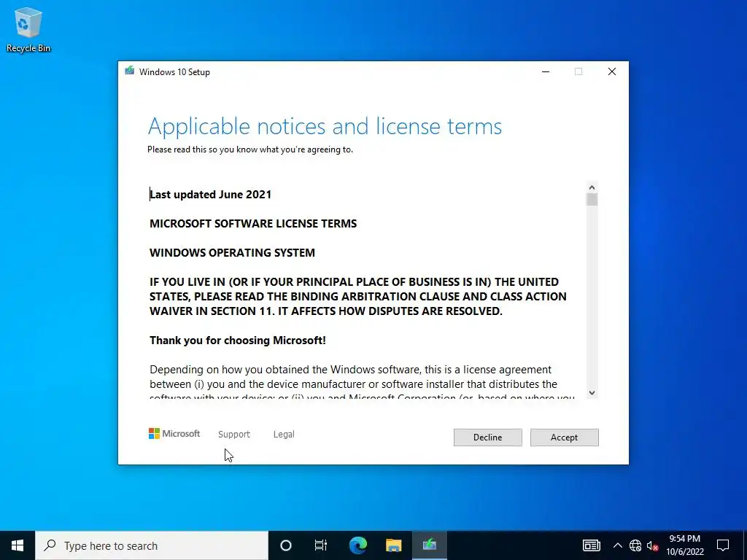Open the News and interests tray icon

tap(591, 545)
